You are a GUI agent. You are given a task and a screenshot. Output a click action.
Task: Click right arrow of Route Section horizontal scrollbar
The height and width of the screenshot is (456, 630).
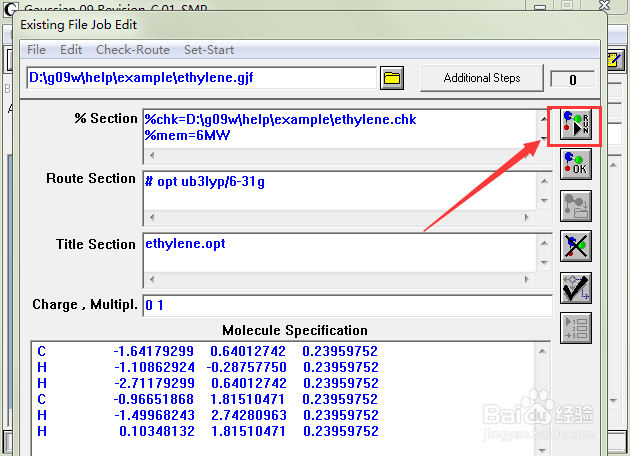tap(527, 217)
